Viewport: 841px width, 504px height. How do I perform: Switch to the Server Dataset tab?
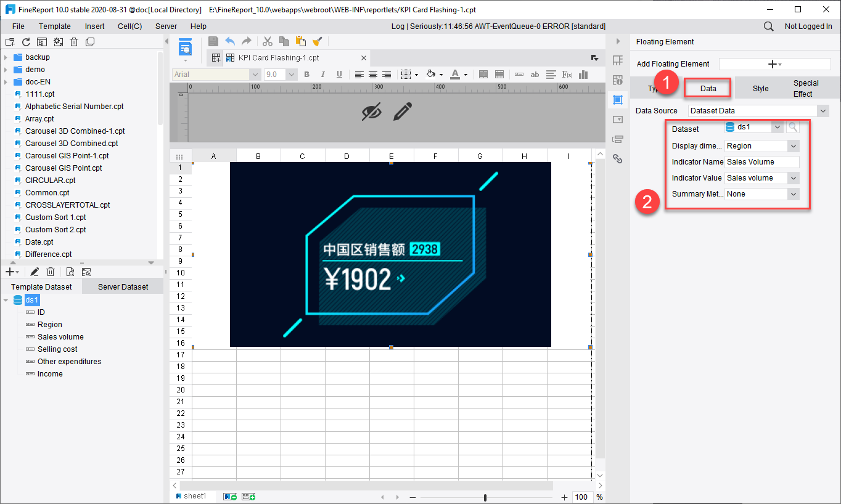click(123, 287)
